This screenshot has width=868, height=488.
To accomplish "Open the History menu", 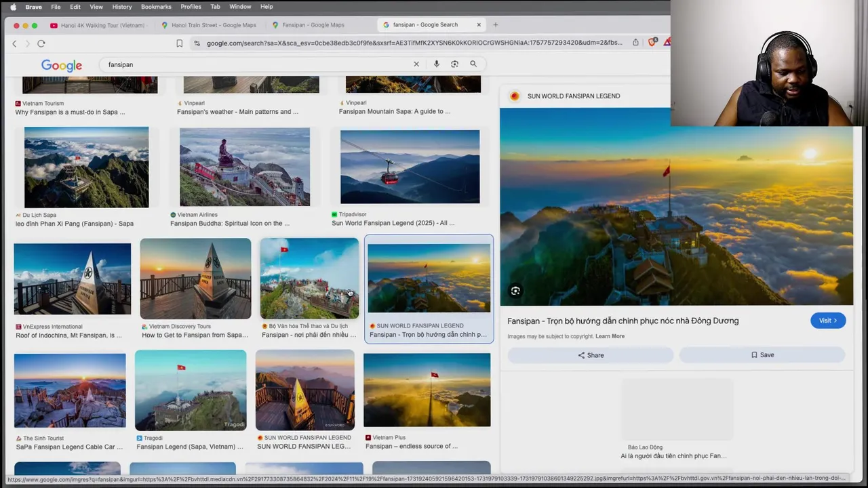I will pos(122,7).
